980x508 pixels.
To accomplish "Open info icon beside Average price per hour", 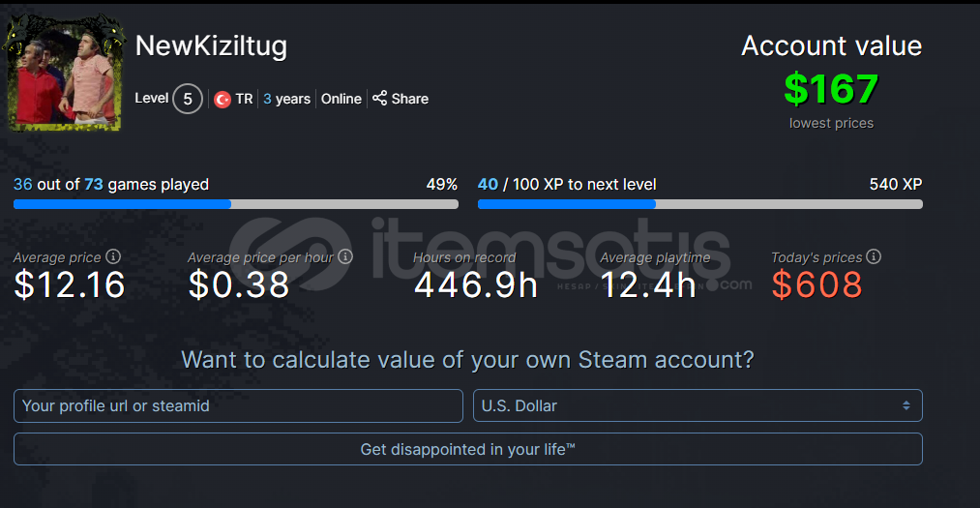I will pyautogui.click(x=345, y=256).
